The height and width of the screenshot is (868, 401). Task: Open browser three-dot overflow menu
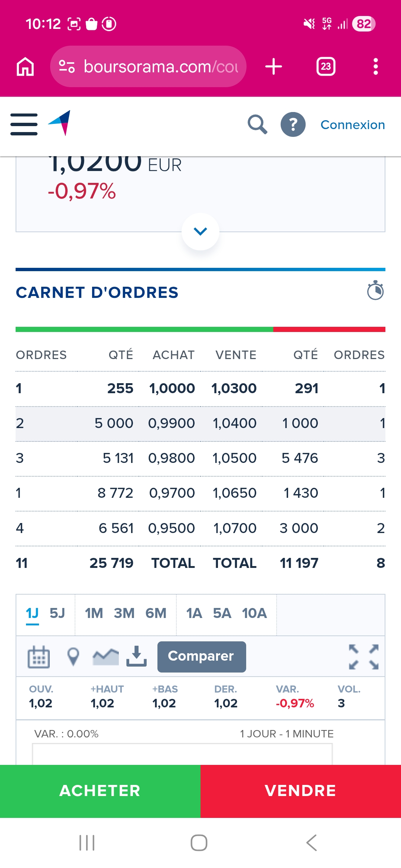point(376,66)
